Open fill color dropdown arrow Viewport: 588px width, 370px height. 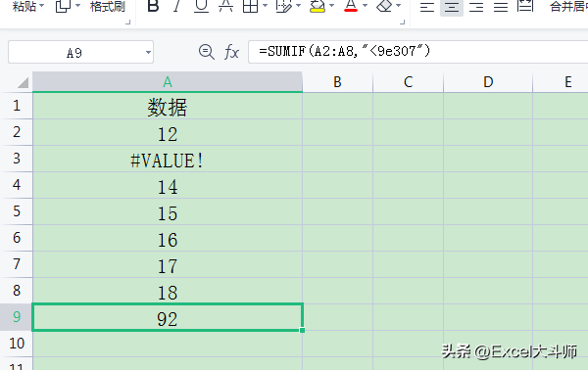(x=331, y=6)
